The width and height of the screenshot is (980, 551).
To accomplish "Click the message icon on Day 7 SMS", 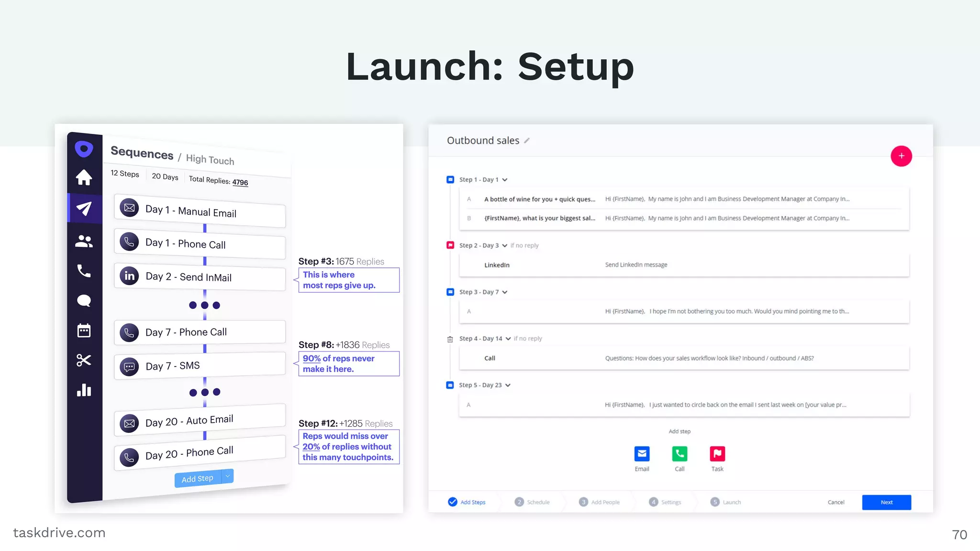I will point(129,367).
